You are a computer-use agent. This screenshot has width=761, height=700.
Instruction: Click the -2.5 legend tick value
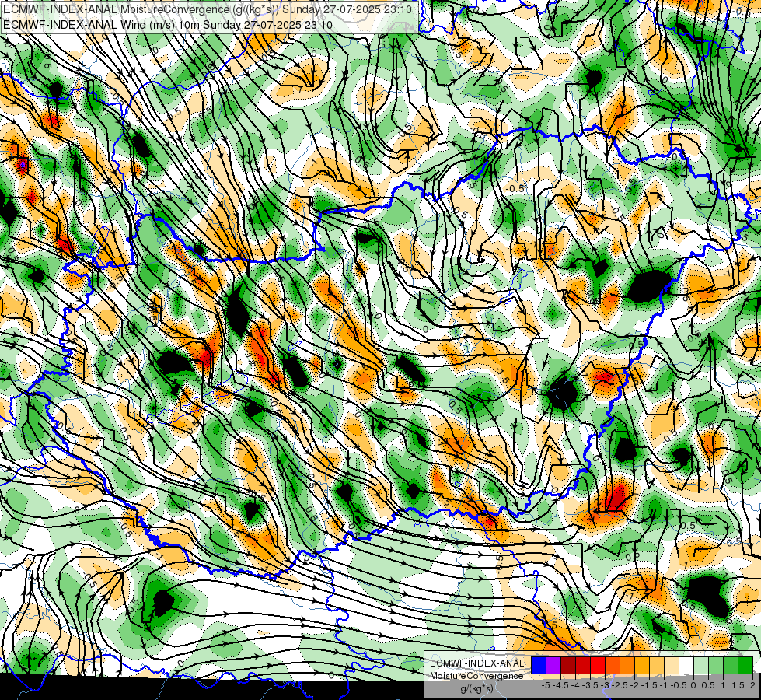pos(620,685)
